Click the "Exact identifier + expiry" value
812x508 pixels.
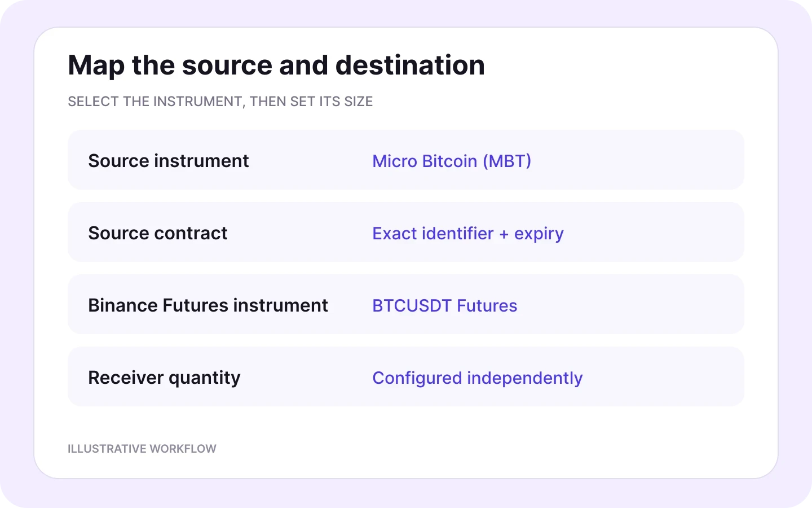tap(468, 234)
